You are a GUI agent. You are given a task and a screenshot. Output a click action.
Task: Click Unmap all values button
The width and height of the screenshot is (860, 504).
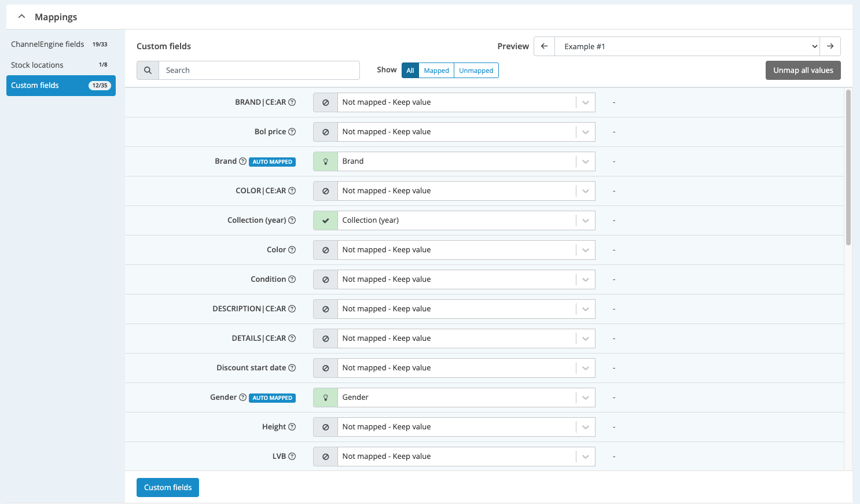pos(803,71)
